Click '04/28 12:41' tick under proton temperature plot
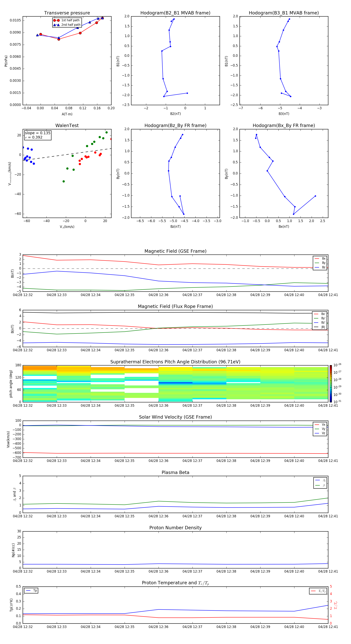Viewport: 351px width, 644px height. (328, 627)
